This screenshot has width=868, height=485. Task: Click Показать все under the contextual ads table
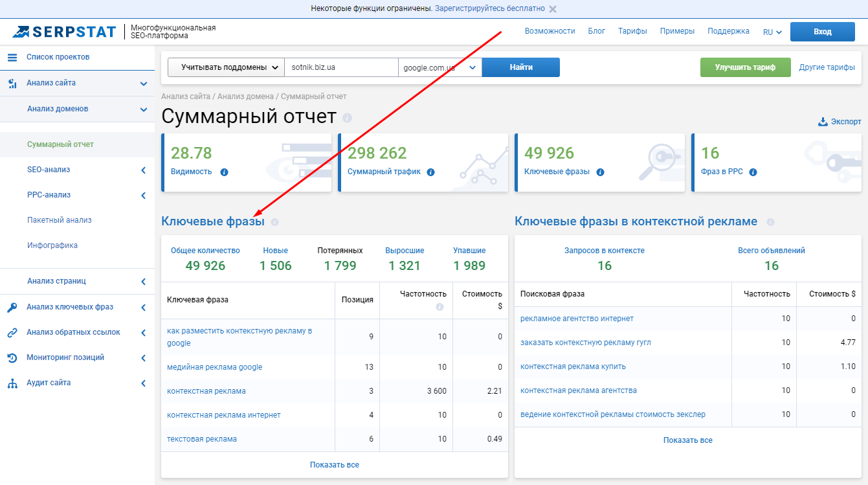point(687,440)
